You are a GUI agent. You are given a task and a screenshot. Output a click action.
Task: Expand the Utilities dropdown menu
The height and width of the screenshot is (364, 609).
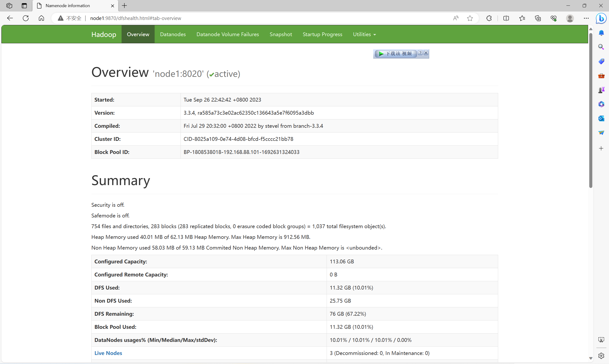tap(364, 34)
